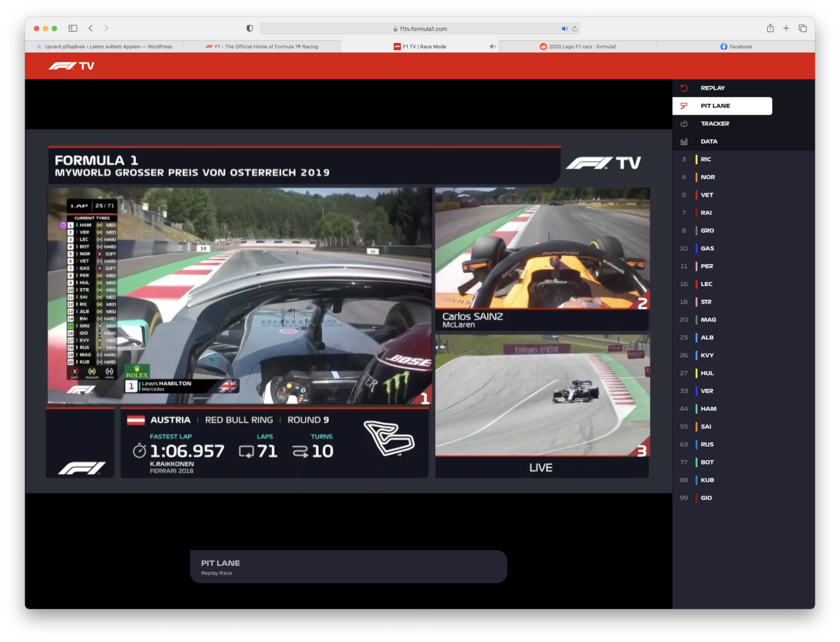Show the tab overview in Safari

[x=802, y=28]
